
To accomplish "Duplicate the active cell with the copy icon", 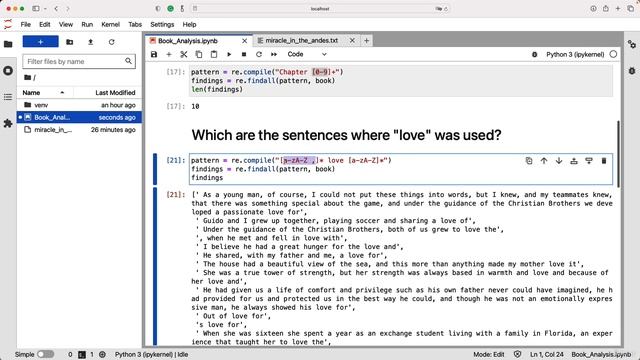I will 529,161.
